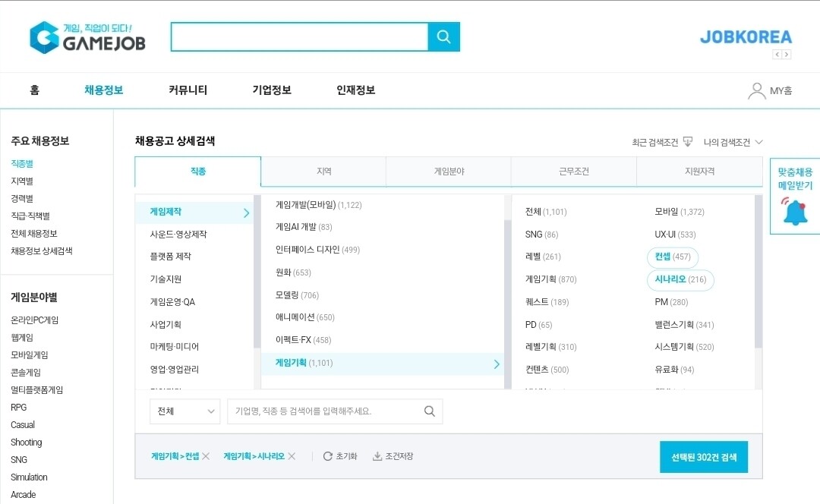Deselect the 컨셉 (457) filter pill

pyautogui.click(x=673, y=257)
